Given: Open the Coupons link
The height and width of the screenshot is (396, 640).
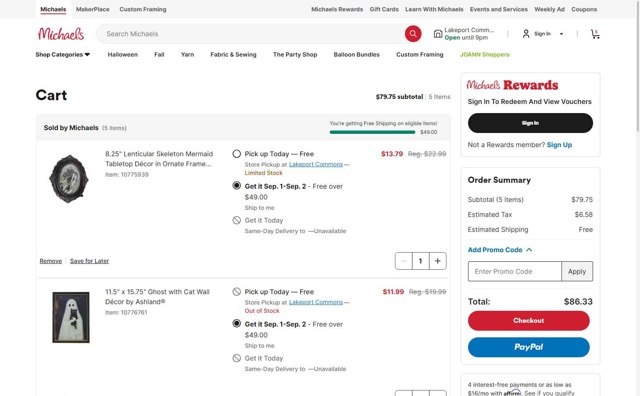Looking at the screenshot, I should [584, 9].
